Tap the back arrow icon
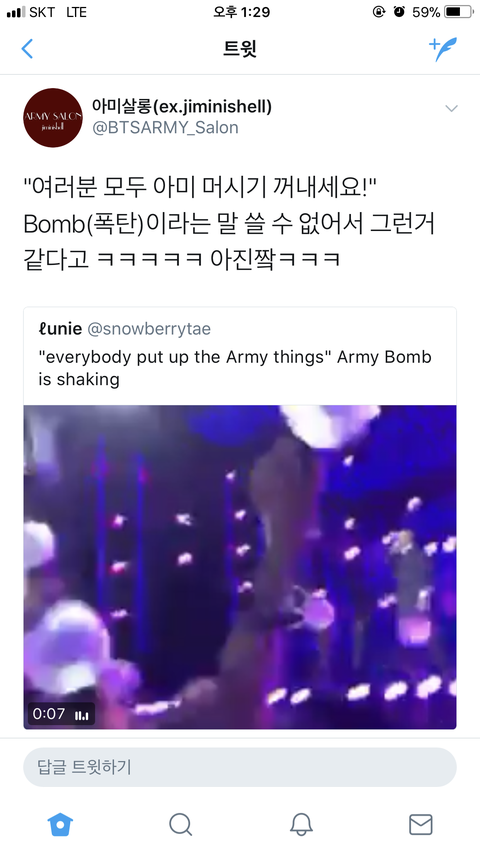 (x=27, y=49)
